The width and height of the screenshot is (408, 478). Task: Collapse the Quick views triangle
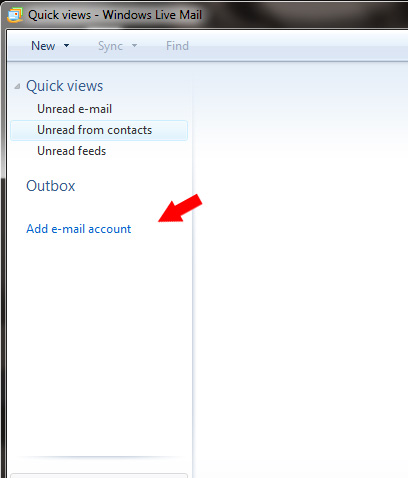tap(17, 87)
